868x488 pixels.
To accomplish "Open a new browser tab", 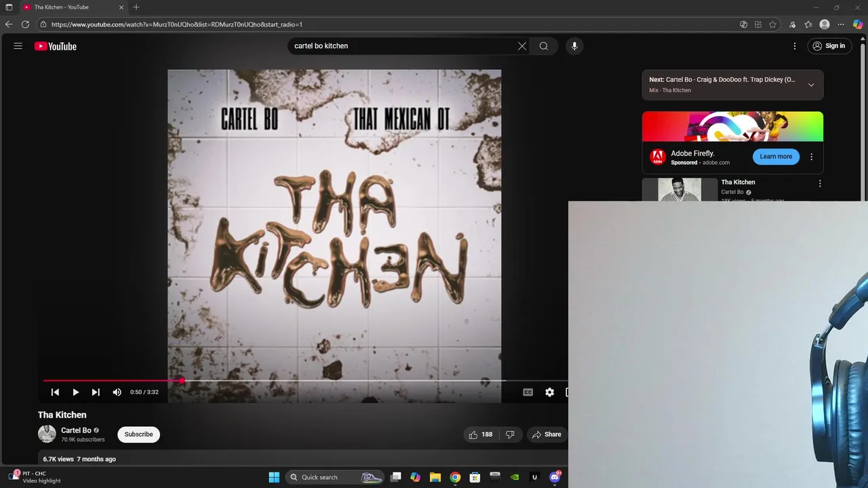I will click(x=136, y=7).
